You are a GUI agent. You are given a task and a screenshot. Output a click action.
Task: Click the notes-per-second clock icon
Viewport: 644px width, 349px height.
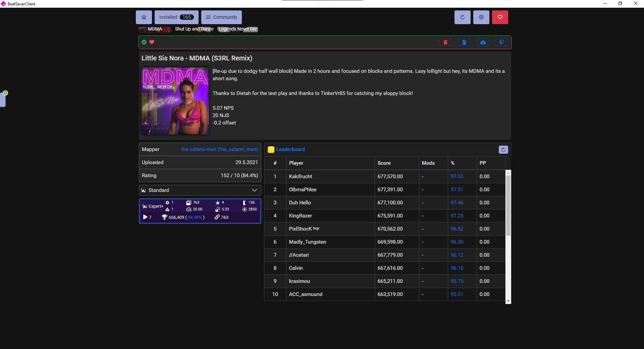pyautogui.click(x=218, y=209)
